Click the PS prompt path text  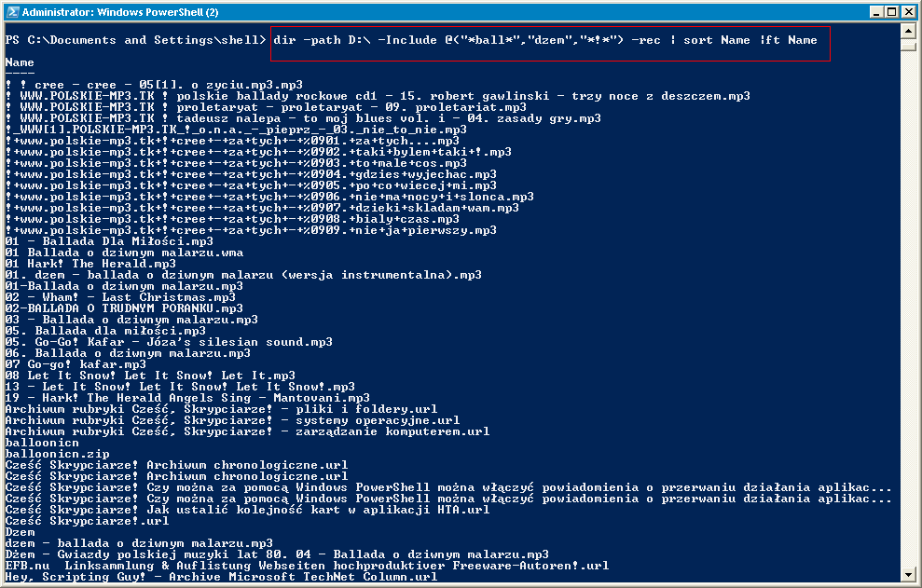(x=135, y=40)
